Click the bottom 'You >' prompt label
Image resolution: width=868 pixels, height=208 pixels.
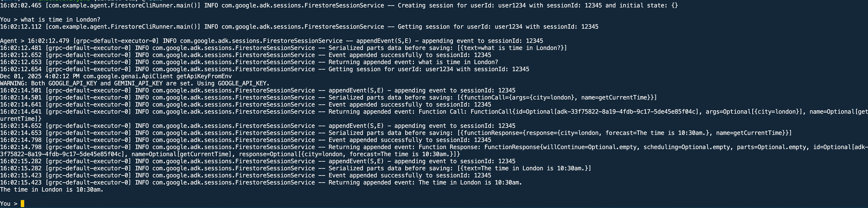(x=9, y=204)
